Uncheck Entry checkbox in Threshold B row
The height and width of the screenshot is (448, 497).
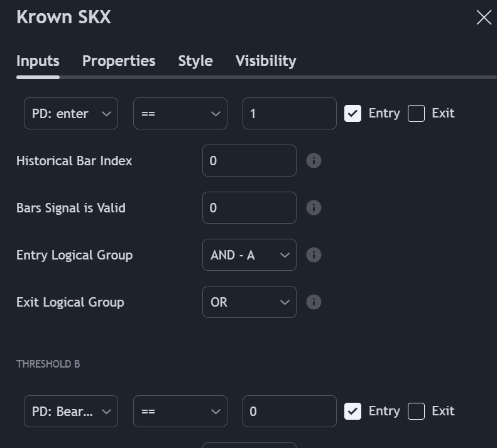353,412
